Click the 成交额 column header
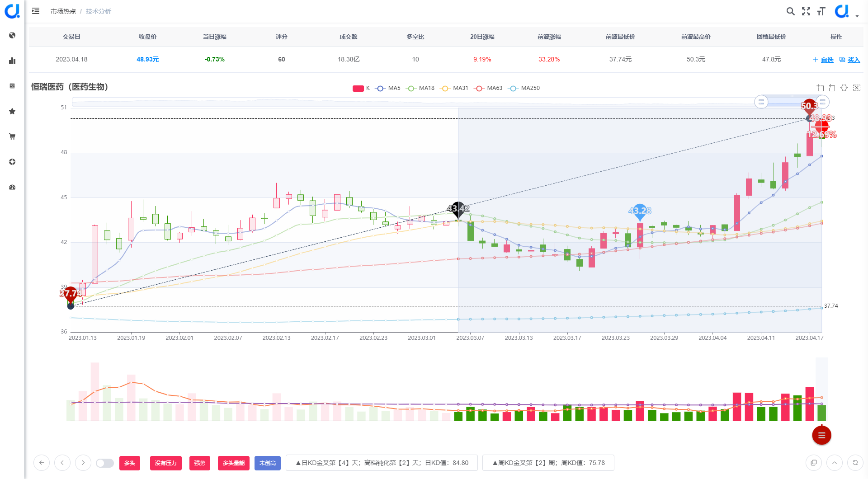The width and height of the screenshot is (868, 479). pyautogui.click(x=349, y=37)
